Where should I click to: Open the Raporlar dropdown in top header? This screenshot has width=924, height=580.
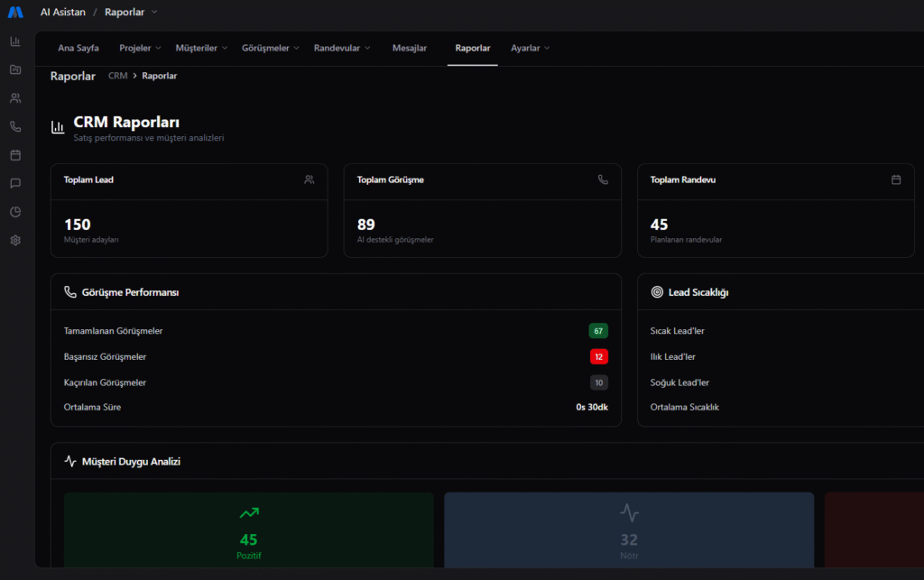point(130,13)
